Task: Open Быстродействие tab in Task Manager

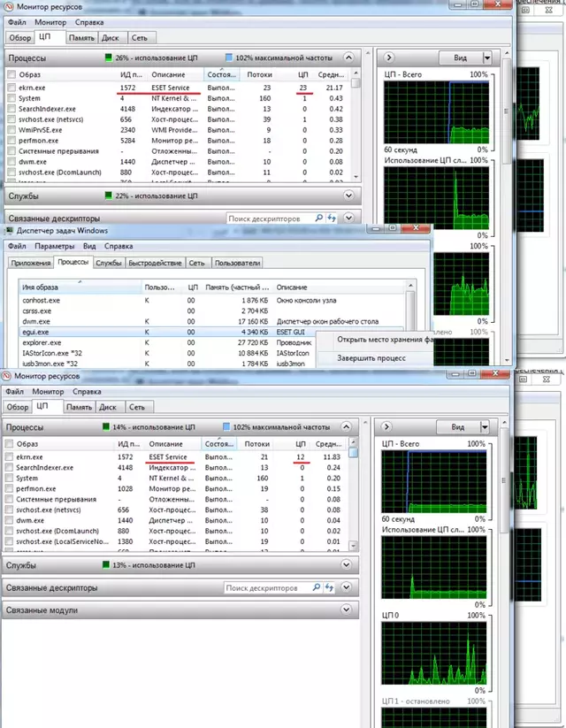Action: [155, 263]
